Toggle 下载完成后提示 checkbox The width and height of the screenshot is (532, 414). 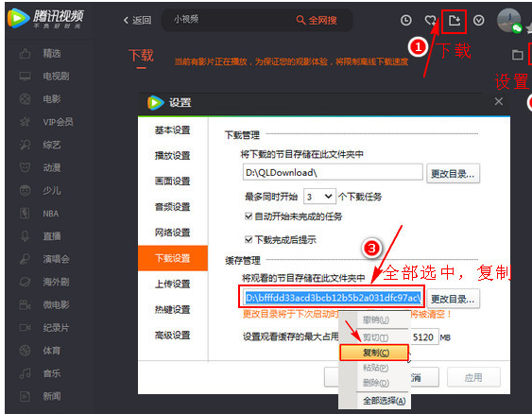pos(249,239)
